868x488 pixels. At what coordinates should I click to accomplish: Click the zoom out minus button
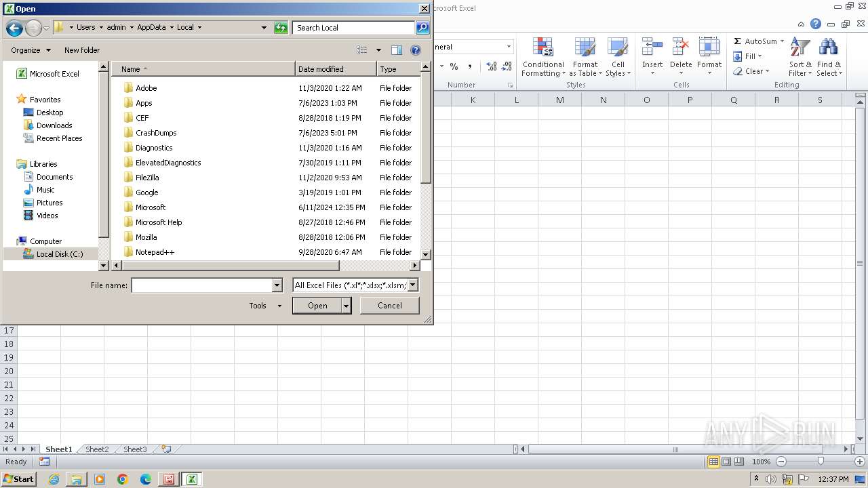pos(781,462)
